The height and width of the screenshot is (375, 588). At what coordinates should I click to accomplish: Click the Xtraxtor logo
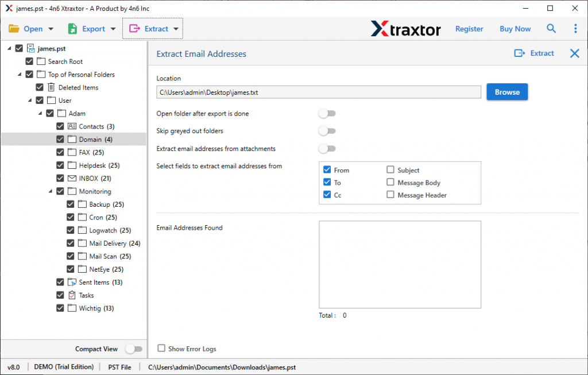click(406, 29)
